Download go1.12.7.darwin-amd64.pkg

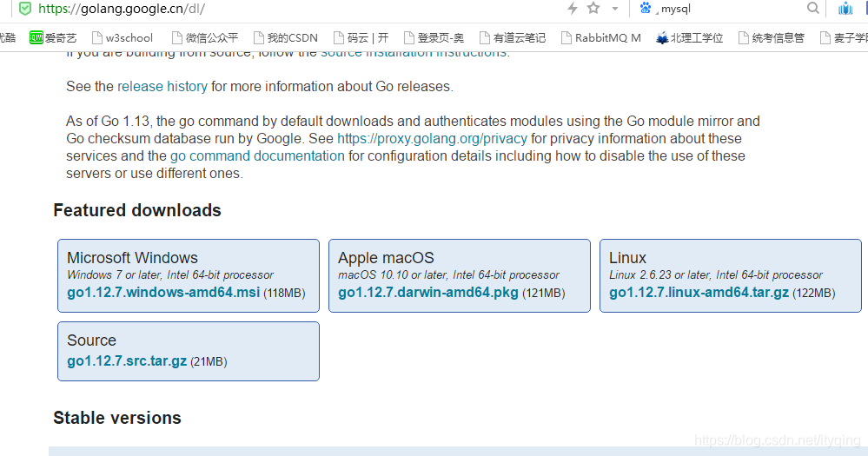click(427, 292)
